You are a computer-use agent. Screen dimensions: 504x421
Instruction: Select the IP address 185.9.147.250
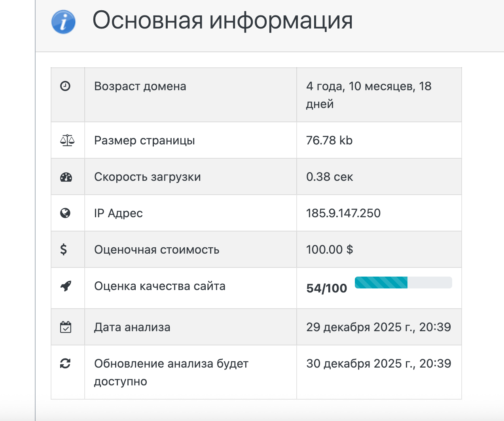point(343,213)
